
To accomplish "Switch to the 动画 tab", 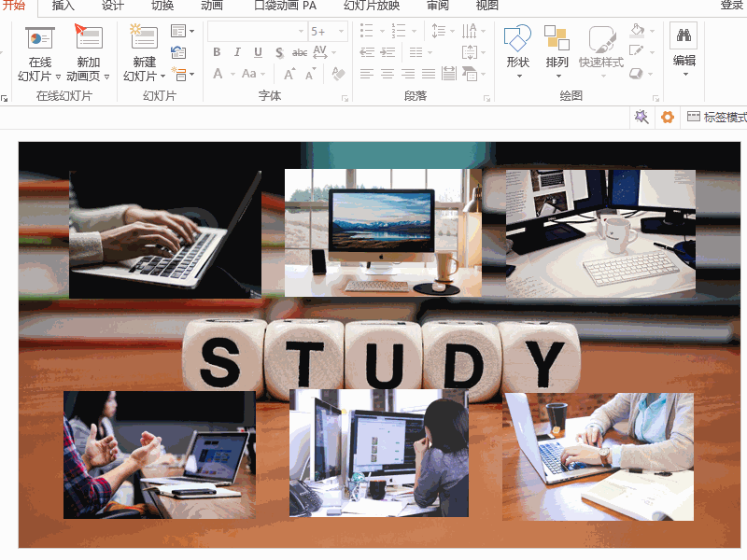I will pos(212,6).
